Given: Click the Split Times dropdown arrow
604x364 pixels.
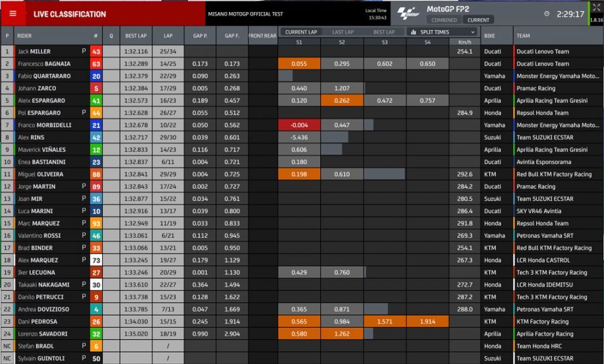Looking at the screenshot, I should pyautogui.click(x=472, y=32).
